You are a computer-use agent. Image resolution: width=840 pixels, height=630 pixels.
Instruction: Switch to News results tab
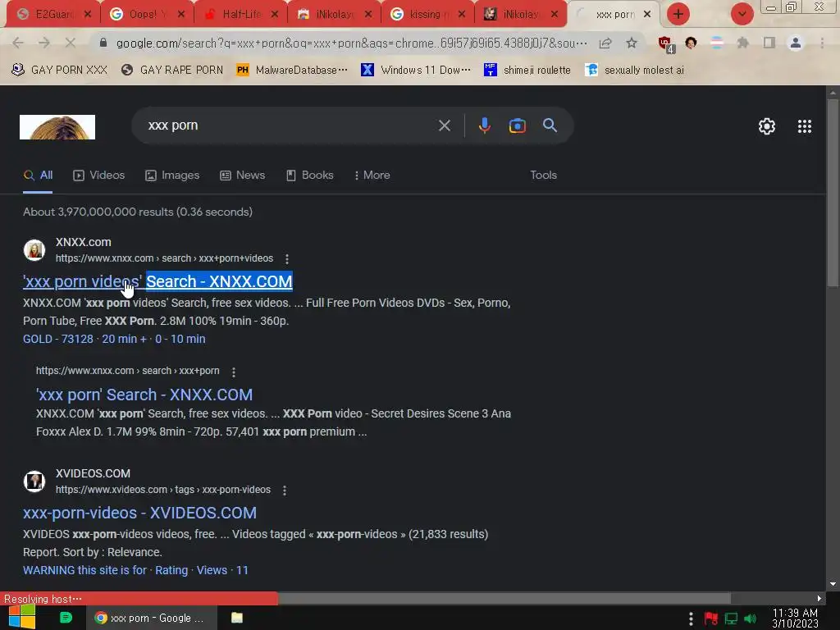[x=242, y=176]
